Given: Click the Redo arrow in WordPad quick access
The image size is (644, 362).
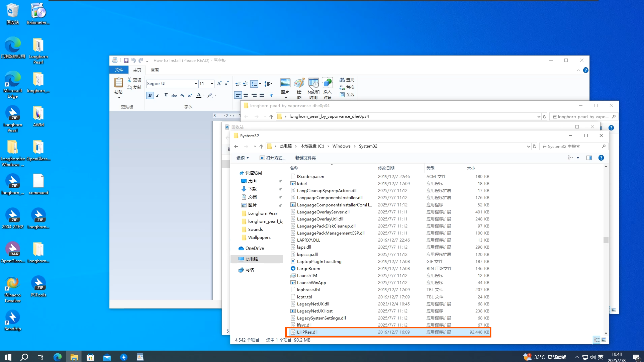Looking at the screenshot, I should (141, 61).
